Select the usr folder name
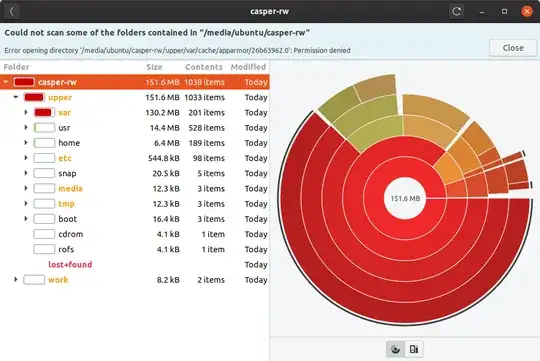This screenshot has height=361, width=540. coord(64,128)
